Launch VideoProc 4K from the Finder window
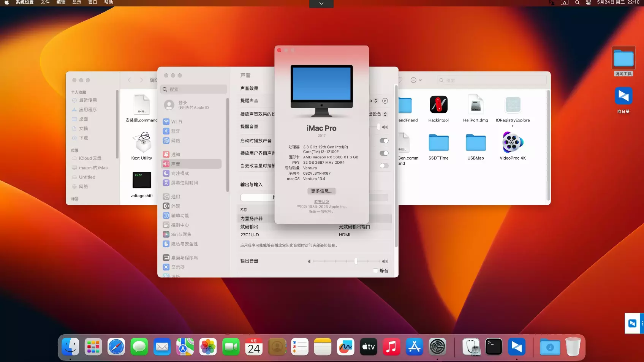The image size is (644, 362). (x=513, y=144)
